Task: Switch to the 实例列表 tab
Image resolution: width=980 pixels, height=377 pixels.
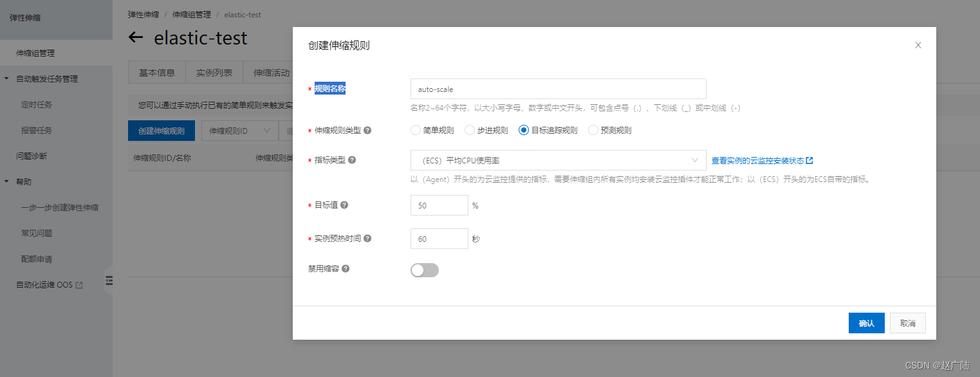Action: (x=214, y=72)
